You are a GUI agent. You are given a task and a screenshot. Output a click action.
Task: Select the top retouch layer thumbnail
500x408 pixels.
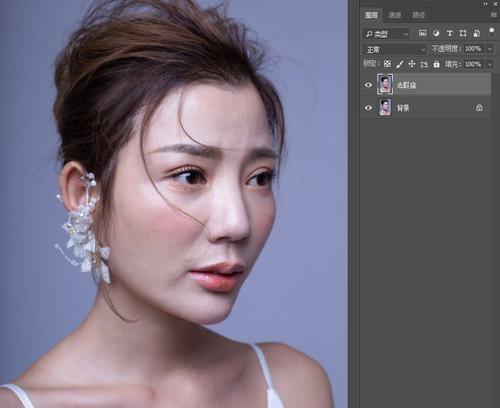(385, 84)
